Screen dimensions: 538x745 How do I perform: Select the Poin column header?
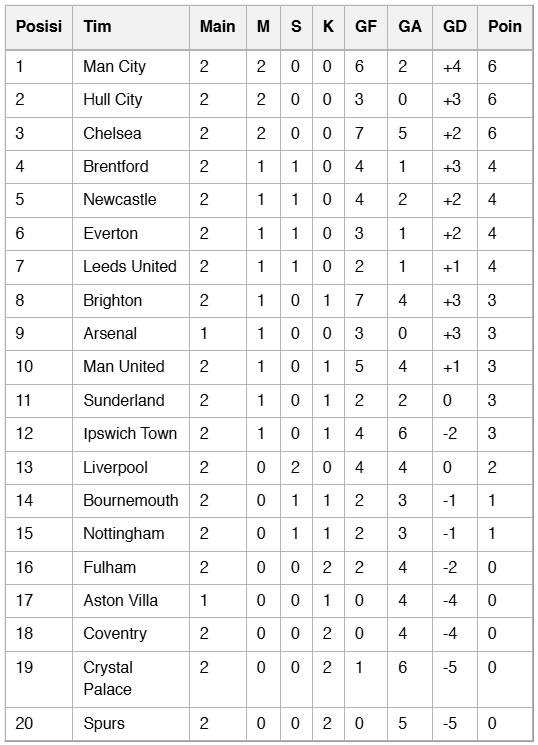pos(505,27)
